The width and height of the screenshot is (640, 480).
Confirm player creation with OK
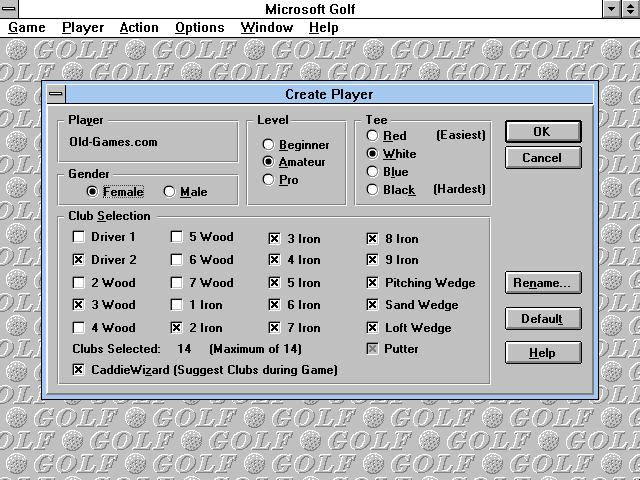543,131
